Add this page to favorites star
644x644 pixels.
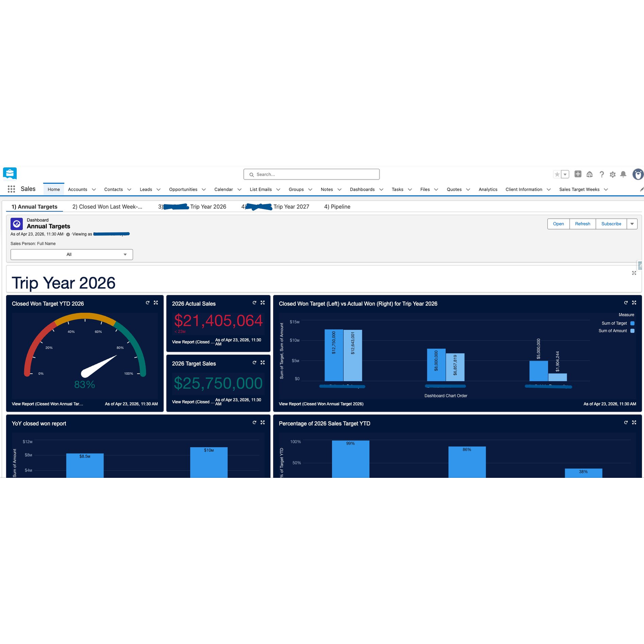pyautogui.click(x=557, y=174)
